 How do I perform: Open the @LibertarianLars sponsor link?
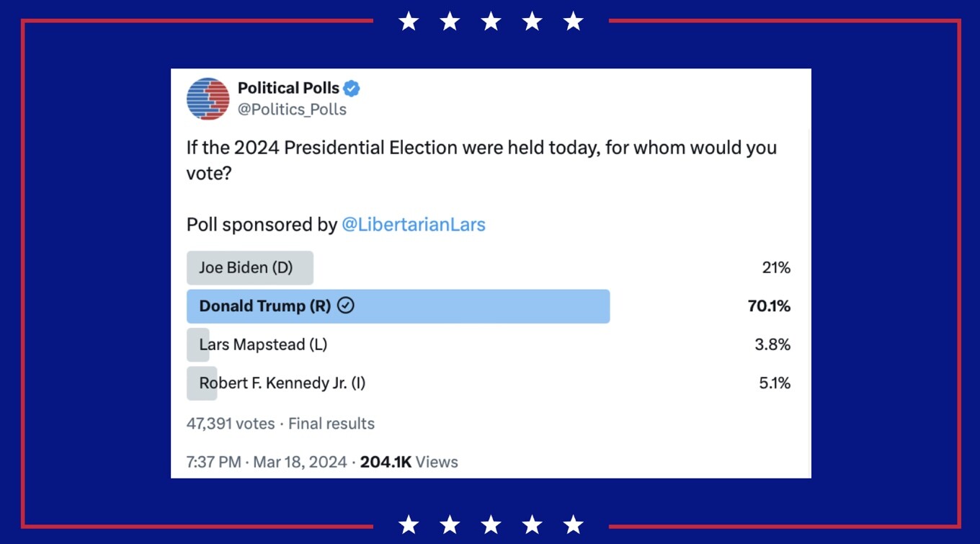pos(414,225)
